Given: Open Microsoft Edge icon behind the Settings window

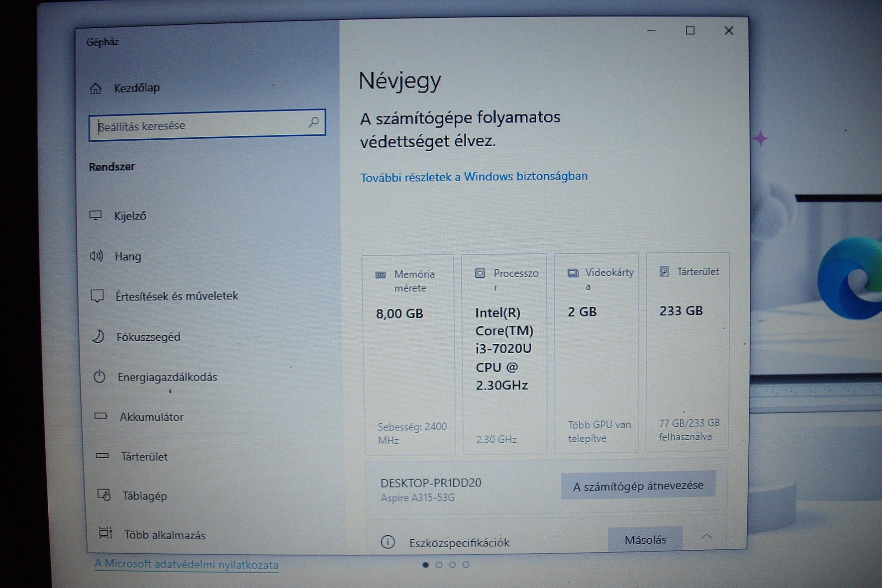Looking at the screenshot, I should pyautogui.click(x=850, y=279).
